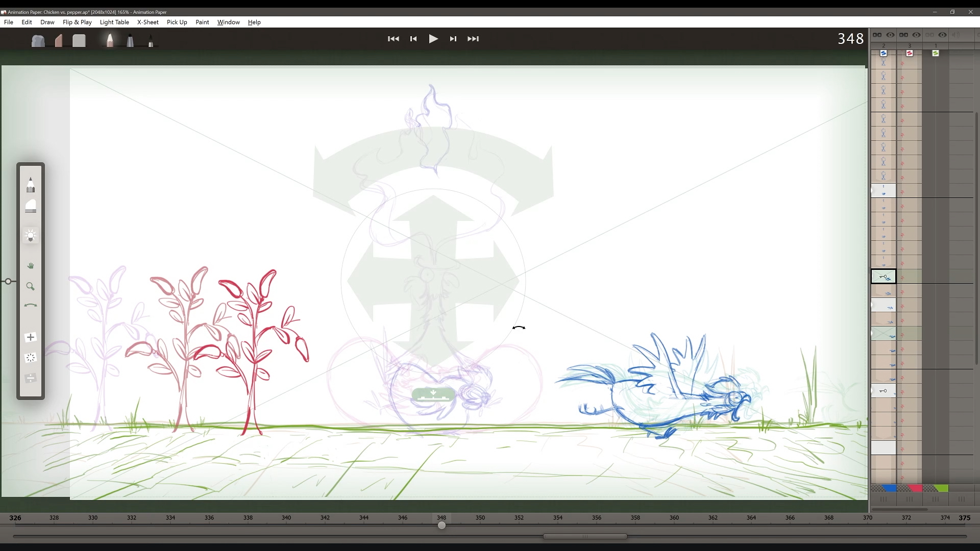The height and width of the screenshot is (551, 980).
Task: Pick the kneaded gray eraser tool
Action: point(38,41)
